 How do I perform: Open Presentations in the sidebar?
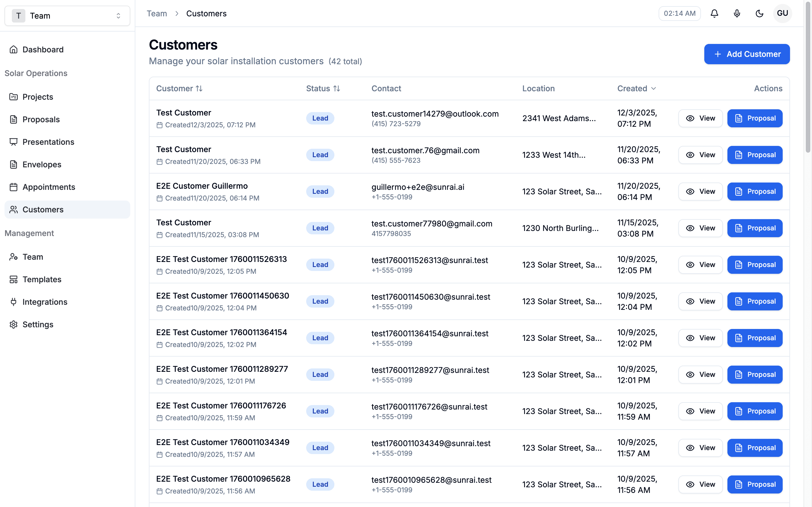(x=48, y=142)
